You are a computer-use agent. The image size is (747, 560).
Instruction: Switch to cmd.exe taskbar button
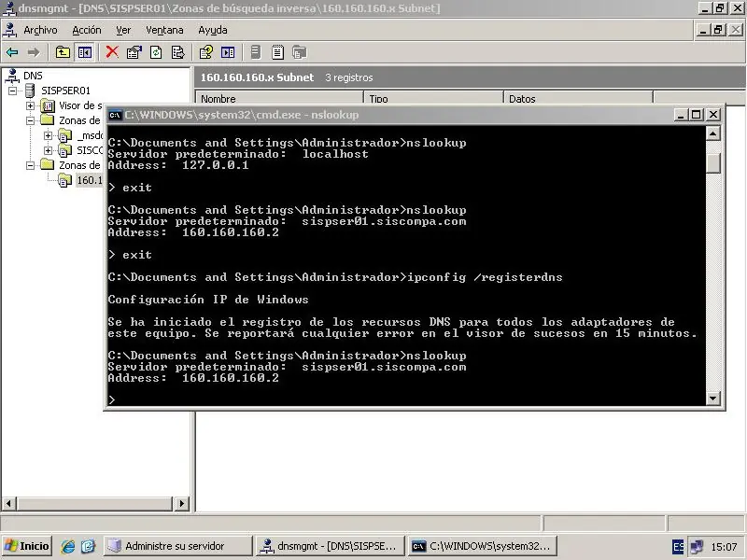pos(482,546)
